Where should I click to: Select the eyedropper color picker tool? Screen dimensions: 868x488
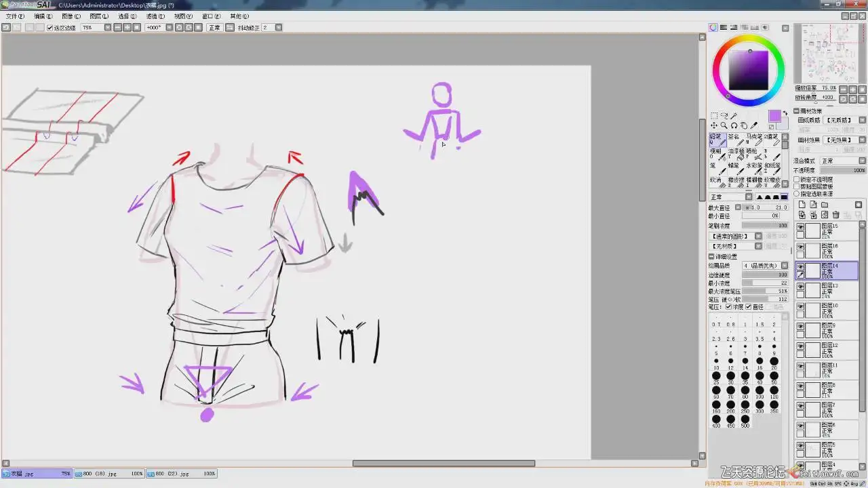[754, 125]
